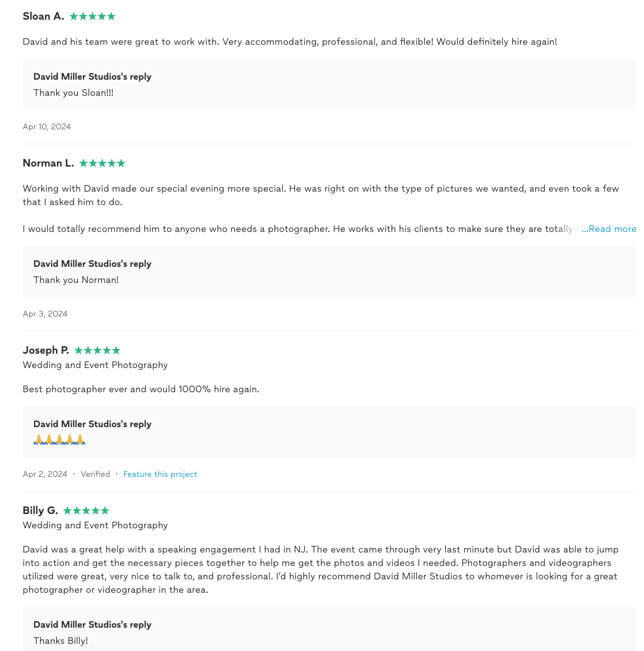Click "Wedding and Event Photography" under Billy G.

[95, 526]
